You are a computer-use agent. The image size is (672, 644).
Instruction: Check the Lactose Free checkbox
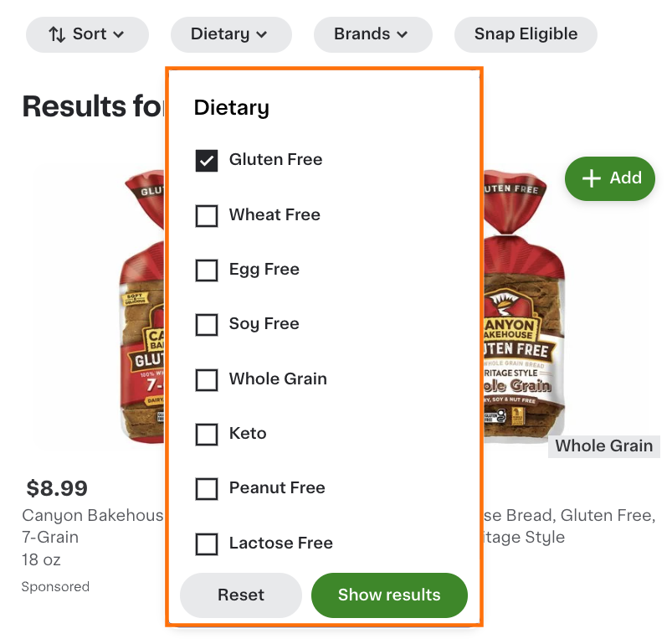[x=207, y=544]
